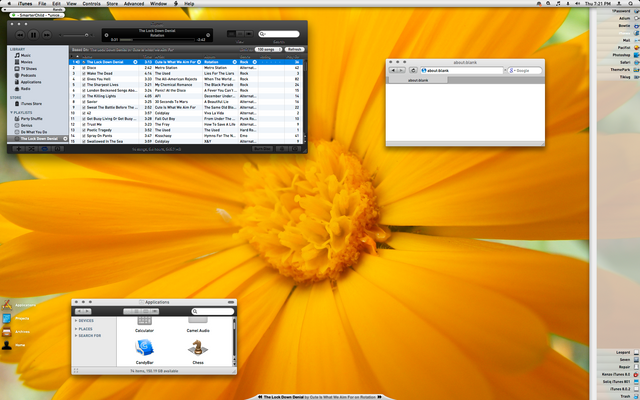640x400 pixels.
Task: Open the '100 songs' dropdown
Action: [266, 48]
